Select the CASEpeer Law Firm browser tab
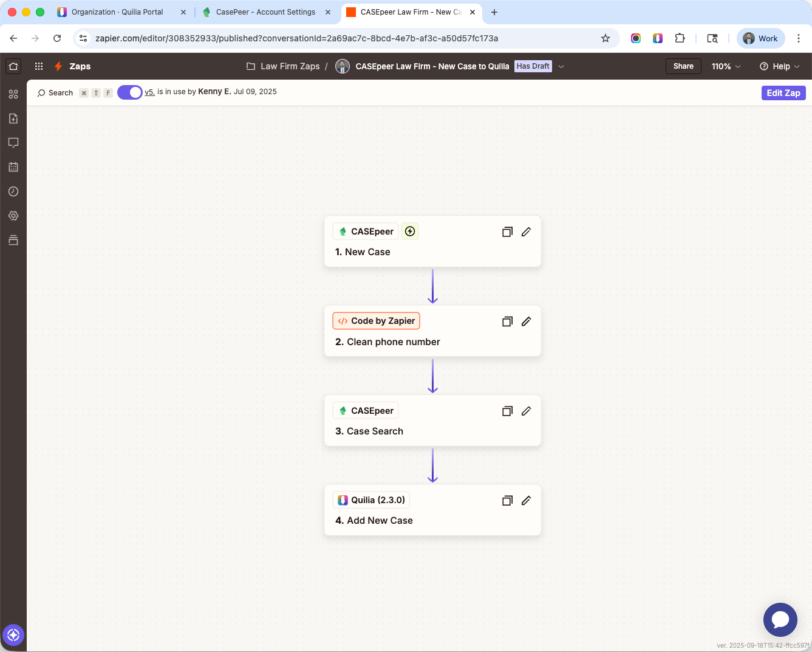The height and width of the screenshot is (652, 812). pyautogui.click(x=411, y=12)
